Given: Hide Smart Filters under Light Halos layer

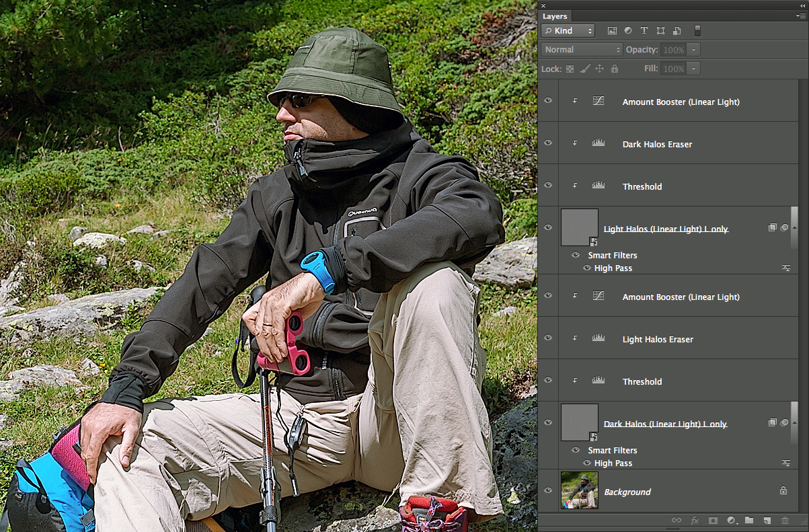Looking at the screenshot, I should pos(576,256).
